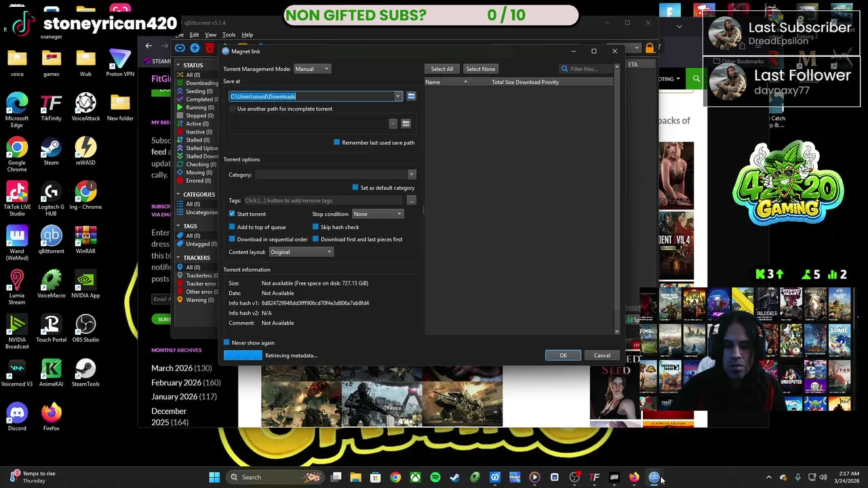Expand the save path dropdown arrow
Viewport: 868px width, 488px height.
click(x=398, y=96)
